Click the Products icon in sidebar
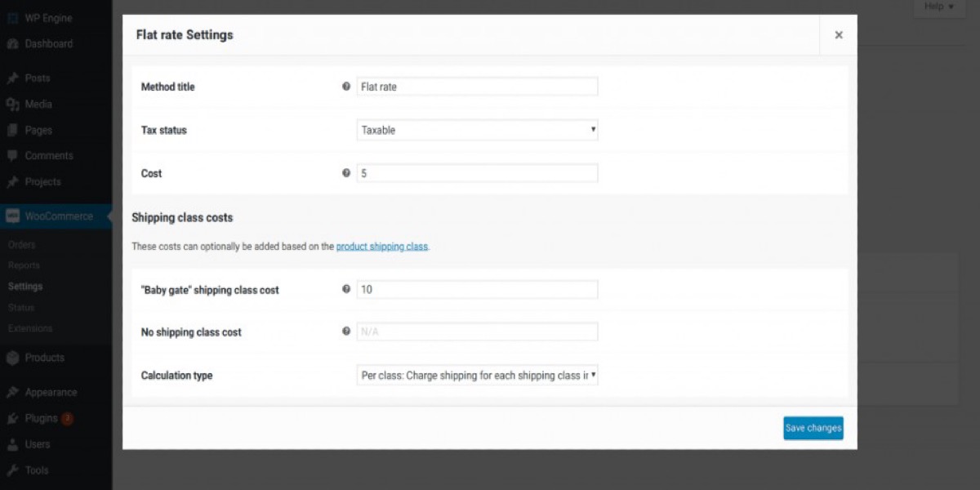 (x=12, y=358)
